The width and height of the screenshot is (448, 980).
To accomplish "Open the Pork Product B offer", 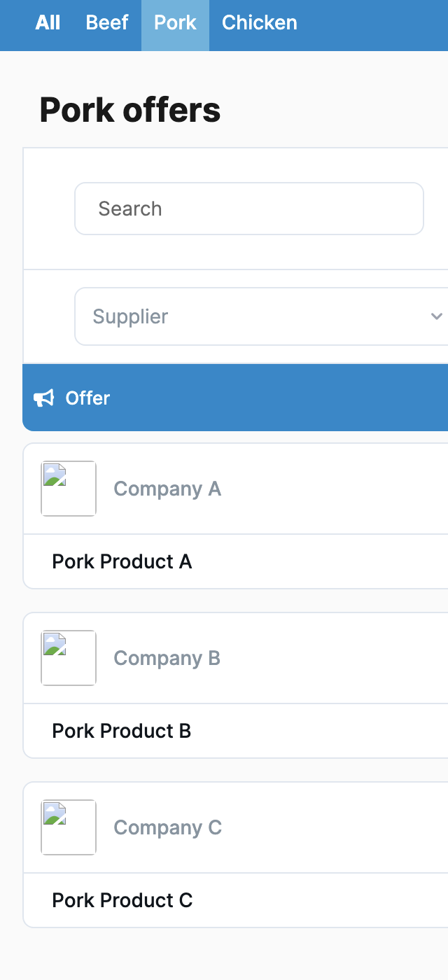I will tap(122, 731).
